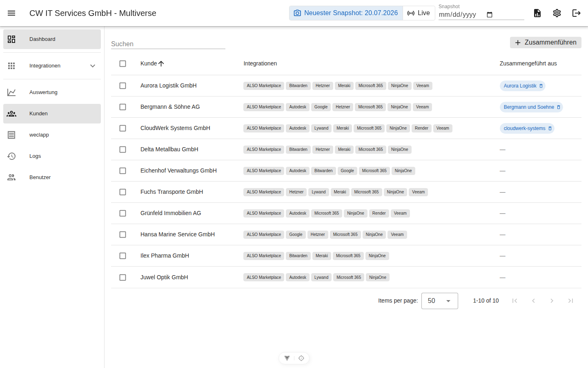Image resolution: width=588 pixels, height=368 pixels.
Task: Remove Aurora Logistik merged chip via trash icon
Action: coord(541,86)
